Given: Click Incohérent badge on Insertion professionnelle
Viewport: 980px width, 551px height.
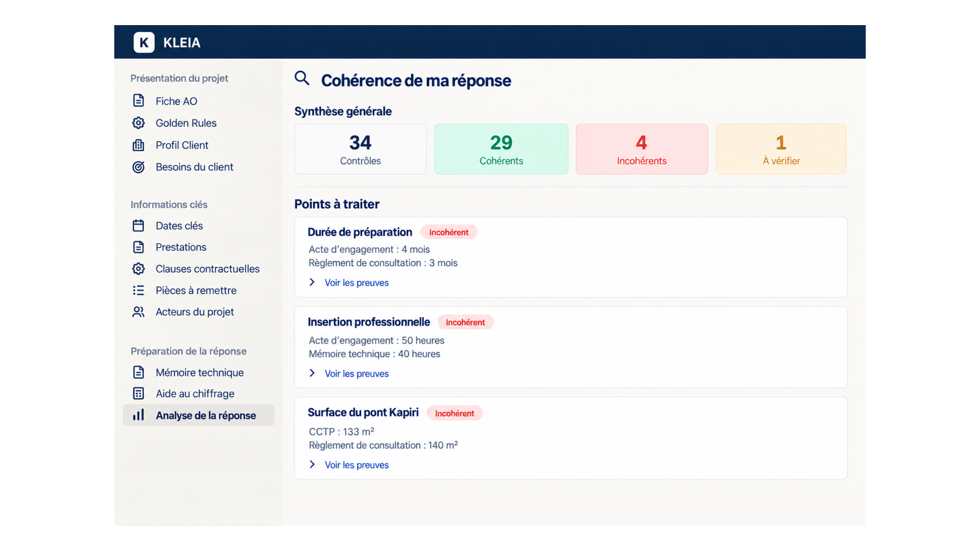Looking at the screenshot, I should click(x=466, y=322).
